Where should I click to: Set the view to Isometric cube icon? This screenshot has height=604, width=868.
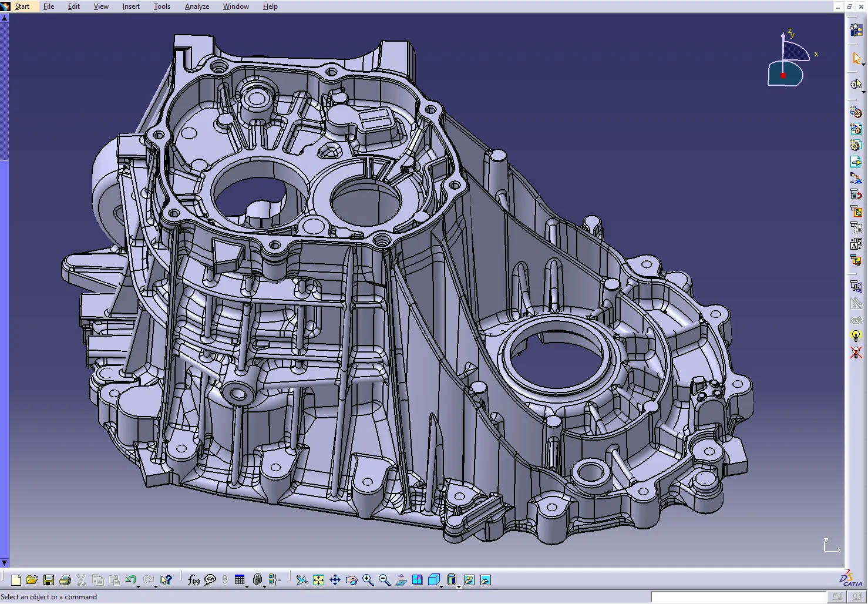(x=434, y=579)
